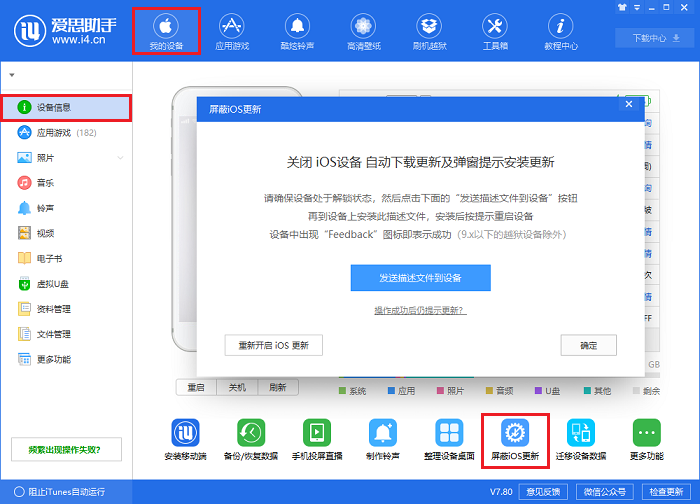The image size is (700, 504).
Task: Open the 工具箱 tab
Action: coord(495,31)
